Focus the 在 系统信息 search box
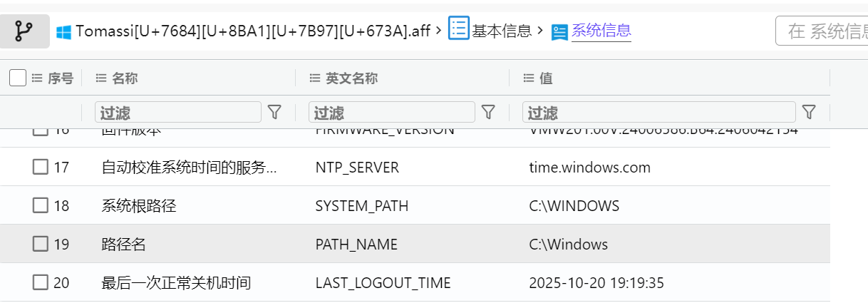Image resolution: width=868 pixels, height=308 pixels. tap(822, 31)
